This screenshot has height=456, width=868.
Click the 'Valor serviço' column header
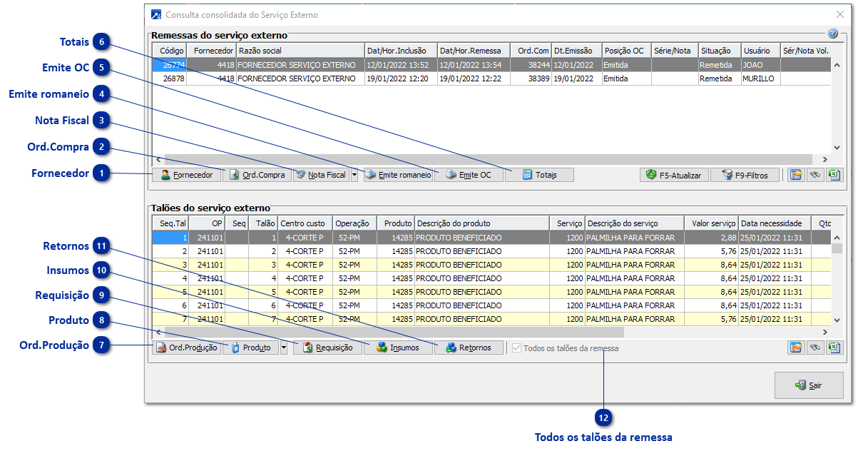pyautogui.click(x=710, y=223)
